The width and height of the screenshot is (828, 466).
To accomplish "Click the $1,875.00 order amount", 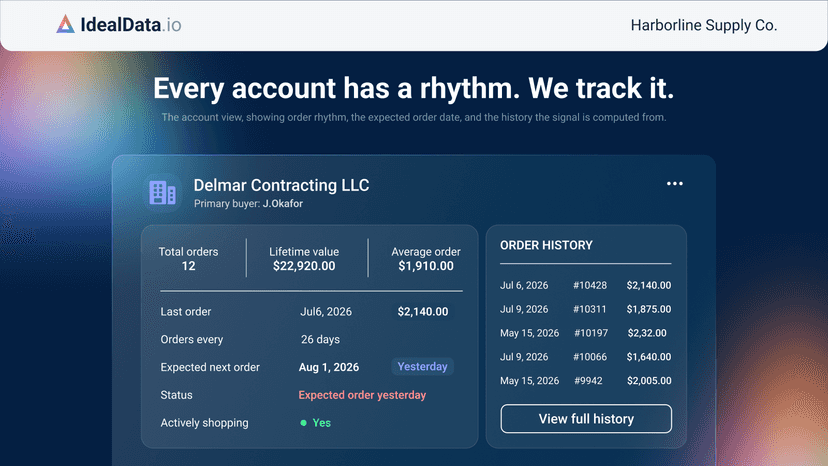I will [x=649, y=309].
